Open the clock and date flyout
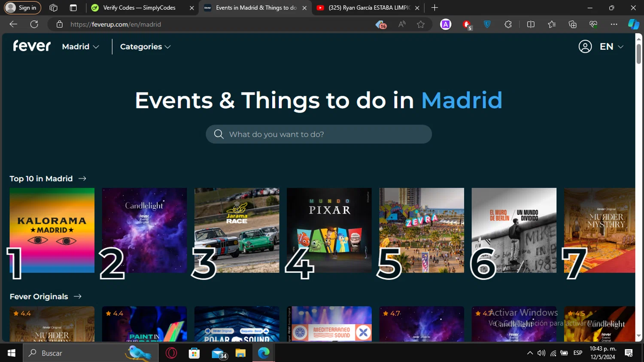The width and height of the screenshot is (644, 362). (603, 353)
